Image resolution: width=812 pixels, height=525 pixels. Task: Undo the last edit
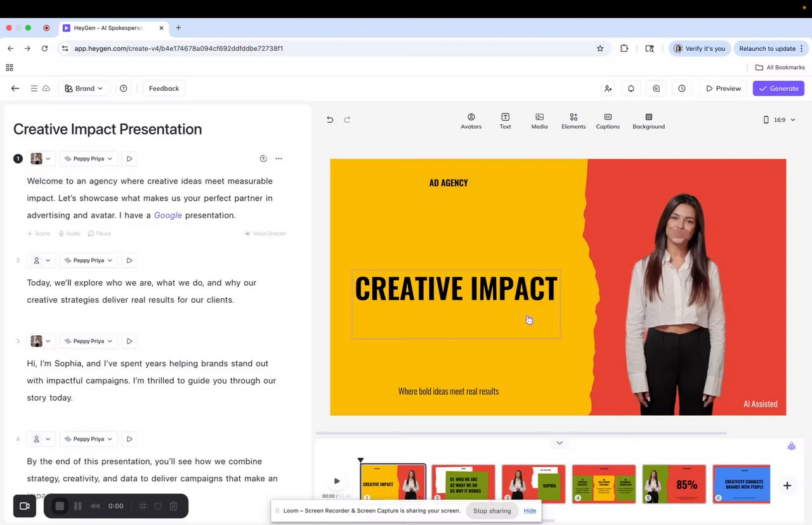point(330,119)
